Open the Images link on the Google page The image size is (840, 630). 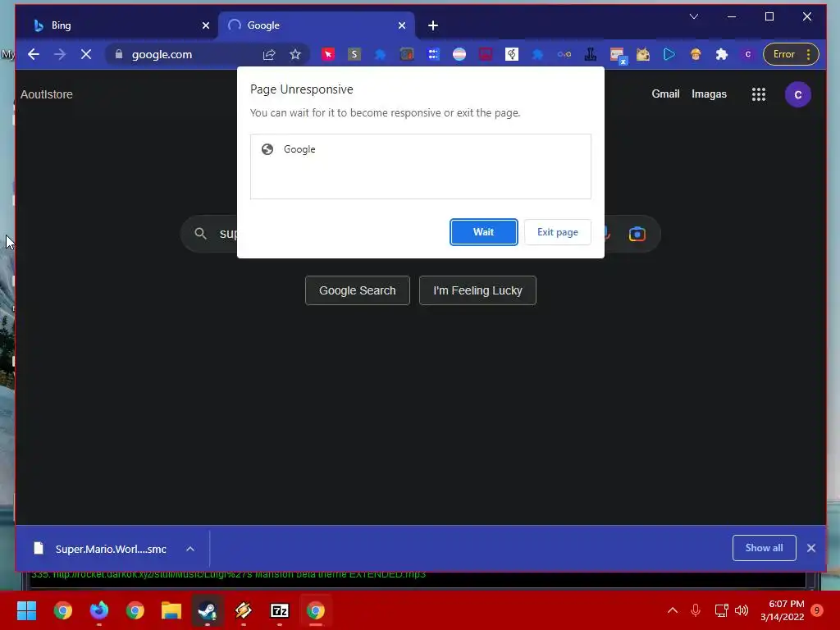click(709, 94)
